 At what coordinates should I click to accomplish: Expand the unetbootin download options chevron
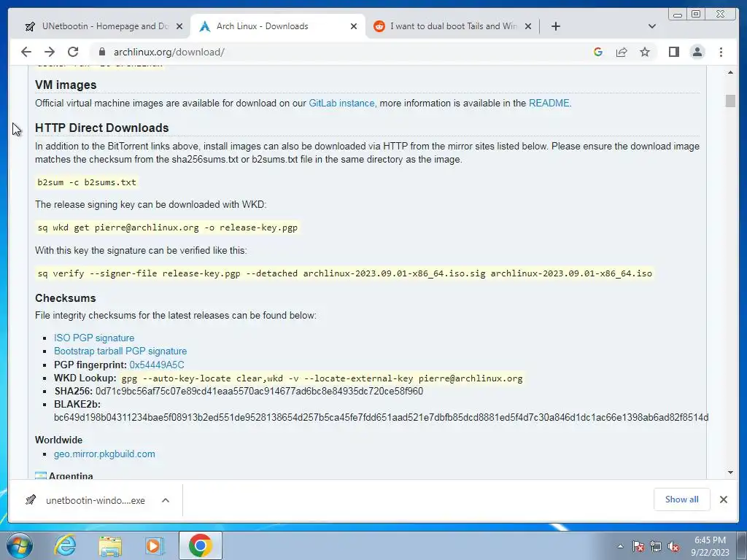(166, 500)
